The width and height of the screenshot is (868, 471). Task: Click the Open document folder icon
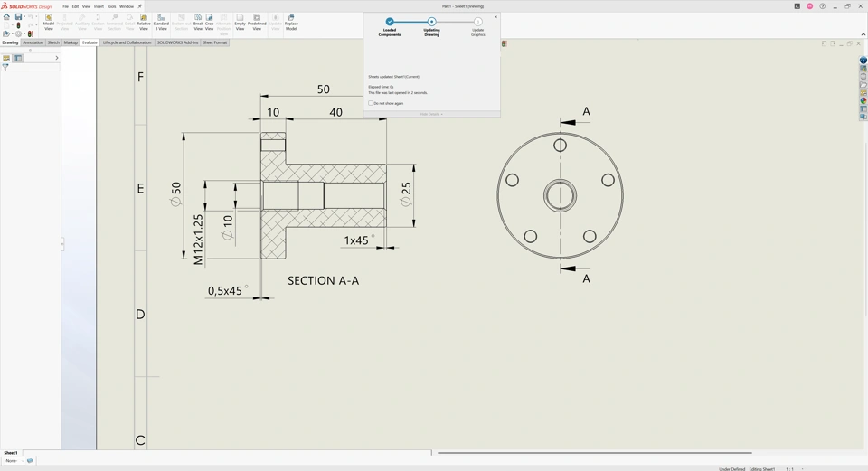click(6, 33)
